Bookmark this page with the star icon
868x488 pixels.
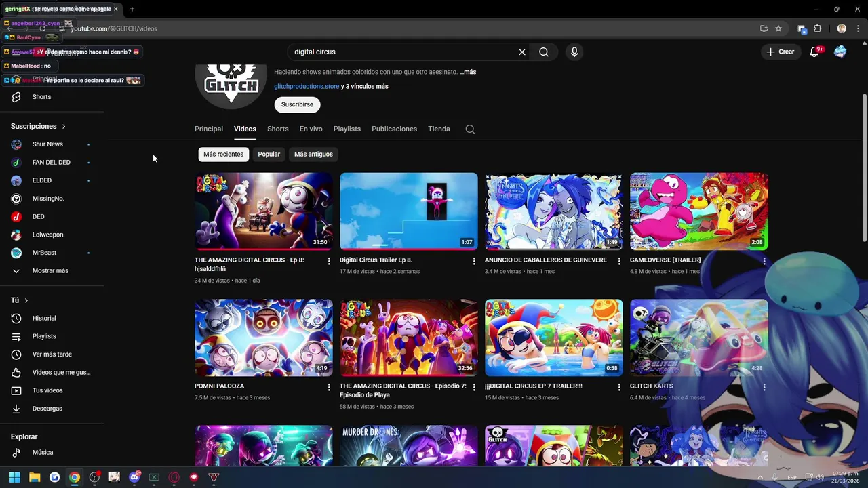pos(778,28)
